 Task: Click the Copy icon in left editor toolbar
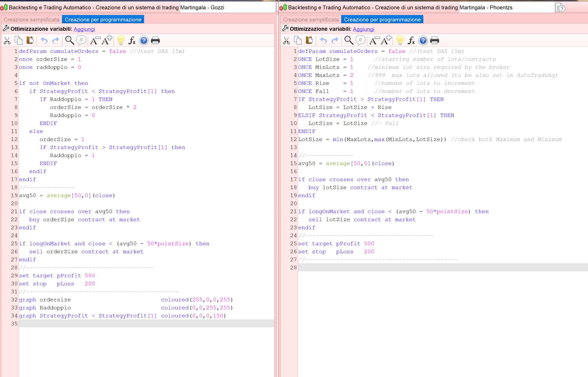[x=19, y=40]
